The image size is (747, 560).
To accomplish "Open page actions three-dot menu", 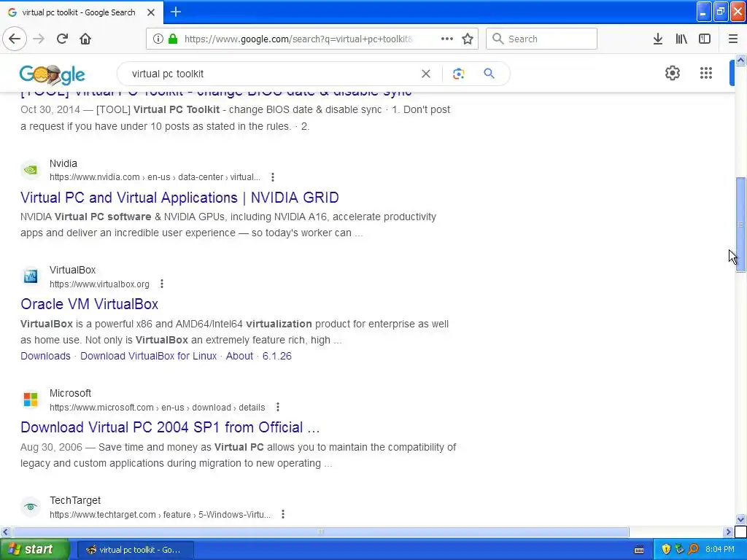I will (447, 39).
